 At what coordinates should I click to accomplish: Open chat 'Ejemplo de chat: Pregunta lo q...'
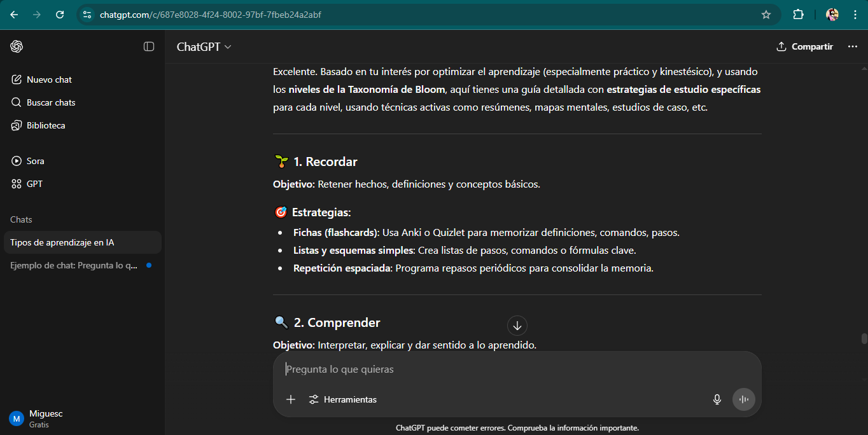[83, 265]
